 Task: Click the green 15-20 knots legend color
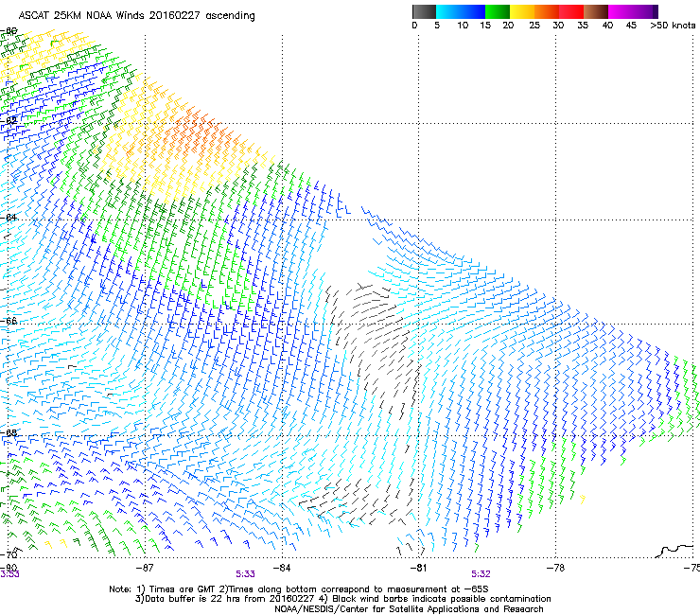[498, 11]
